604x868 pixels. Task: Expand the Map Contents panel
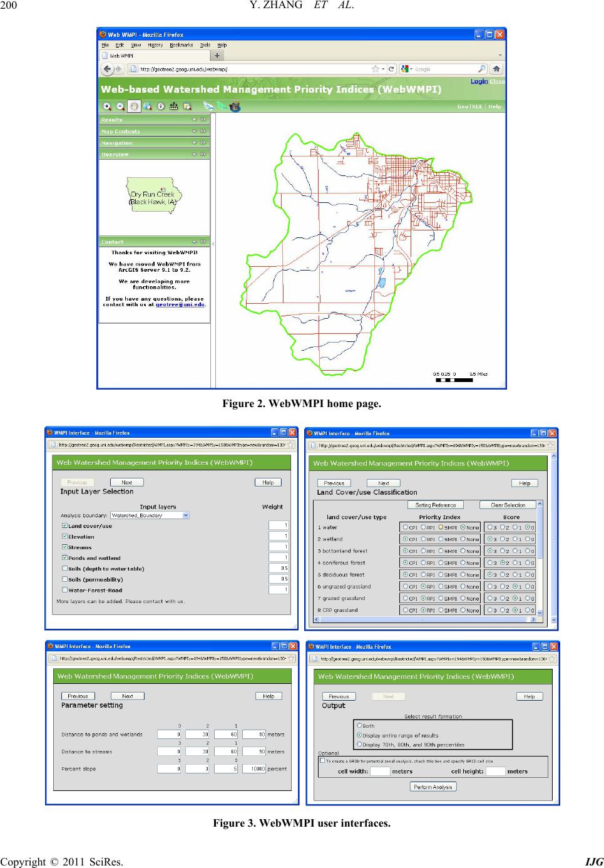point(194,132)
